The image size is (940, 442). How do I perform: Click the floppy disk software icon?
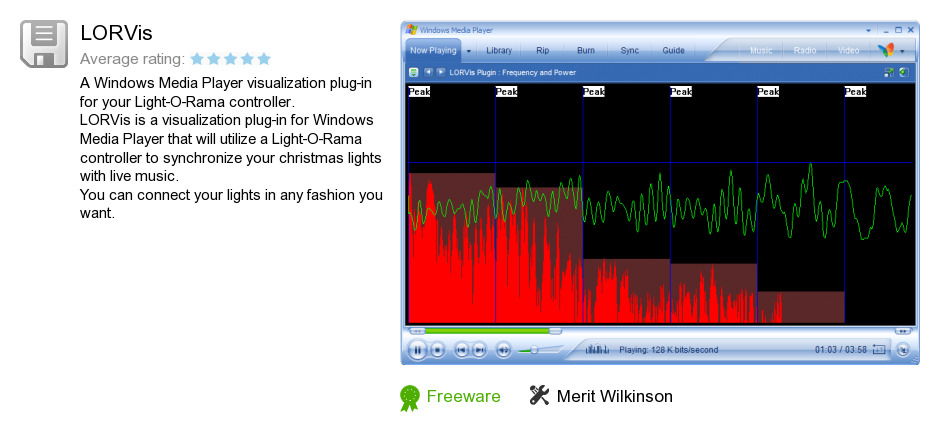point(44,44)
